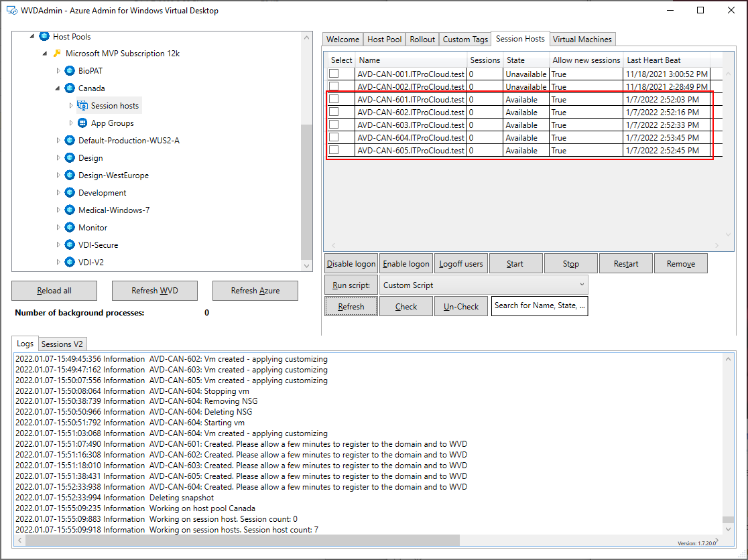Click the Design-WestEurope pool icon
The width and height of the screenshot is (748, 560).
pos(70,176)
